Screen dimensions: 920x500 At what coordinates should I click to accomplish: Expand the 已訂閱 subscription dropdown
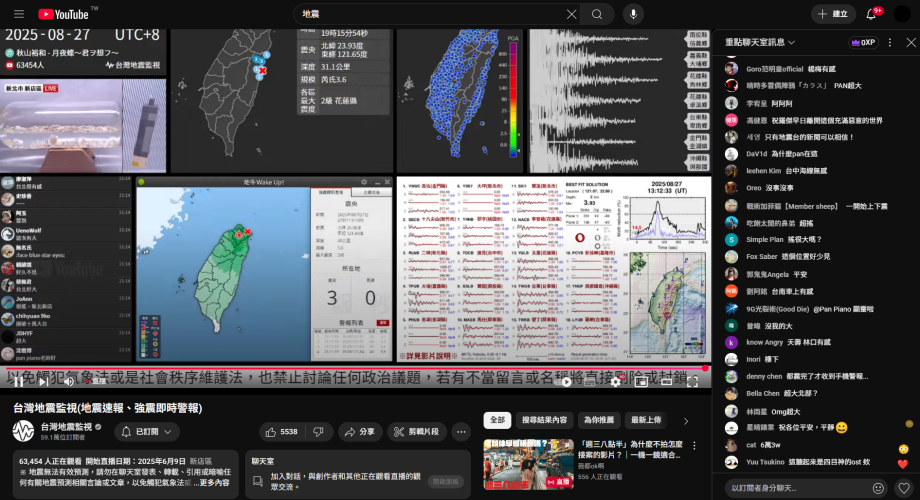(147, 432)
